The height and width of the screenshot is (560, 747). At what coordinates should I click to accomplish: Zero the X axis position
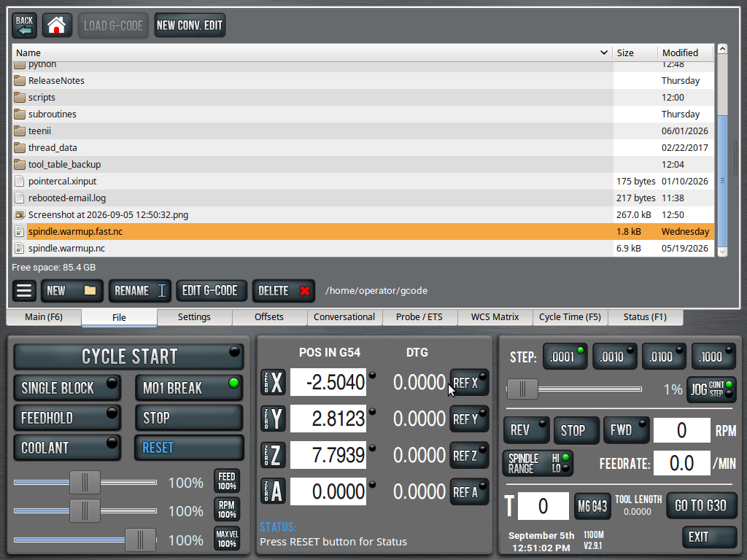click(x=273, y=382)
